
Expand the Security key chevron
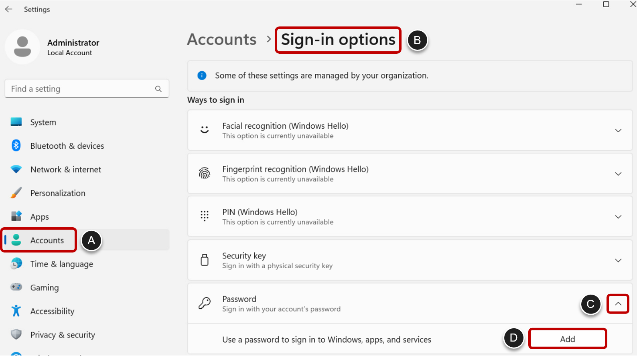click(x=618, y=261)
